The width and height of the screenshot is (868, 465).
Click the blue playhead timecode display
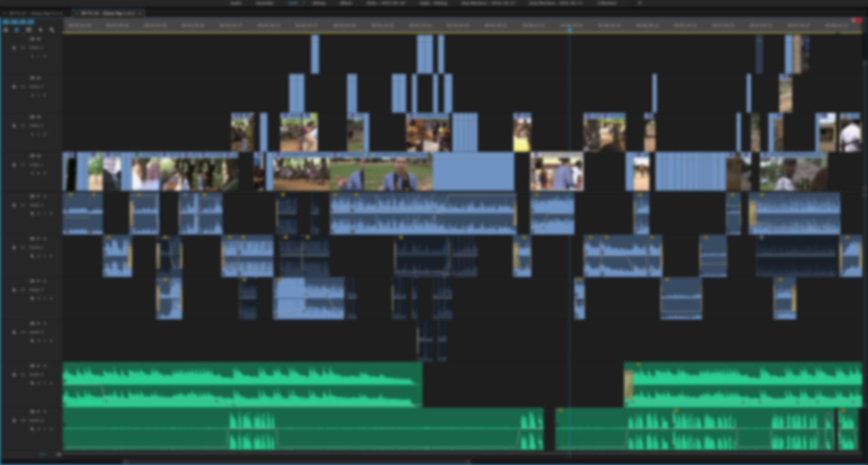pyautogui.click(x=18, y=22)
